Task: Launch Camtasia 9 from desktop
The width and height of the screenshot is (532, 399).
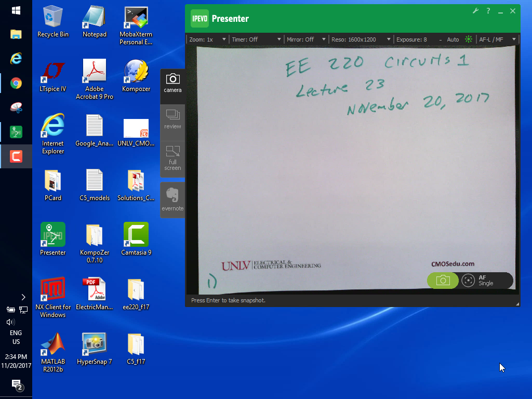Action: 136,240
